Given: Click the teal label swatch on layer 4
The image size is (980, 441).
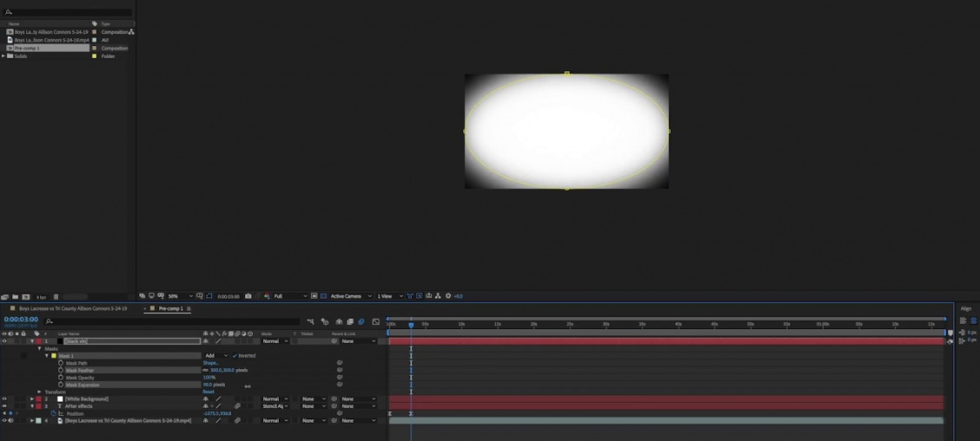Looking at the screenshot, I should coord(37,420).
